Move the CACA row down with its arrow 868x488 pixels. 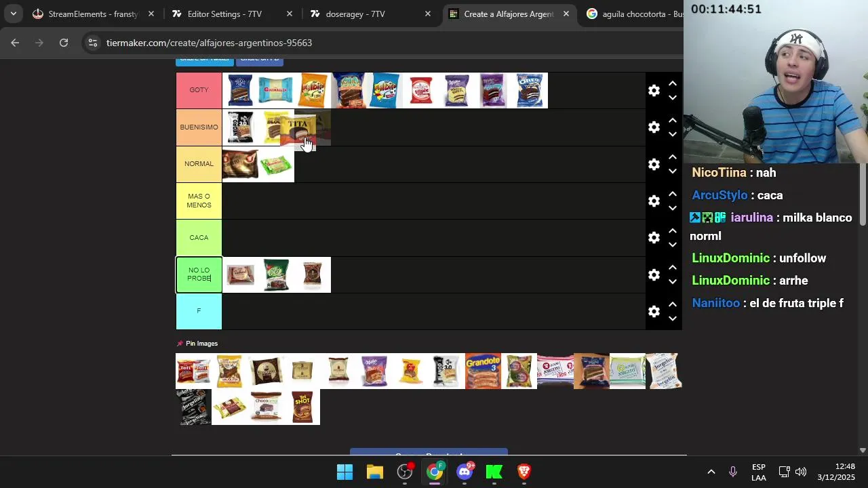point(672,245)
